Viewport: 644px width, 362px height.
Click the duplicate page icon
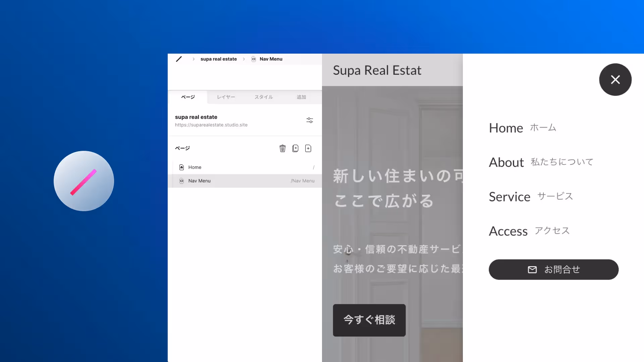(x=295, y=148)
